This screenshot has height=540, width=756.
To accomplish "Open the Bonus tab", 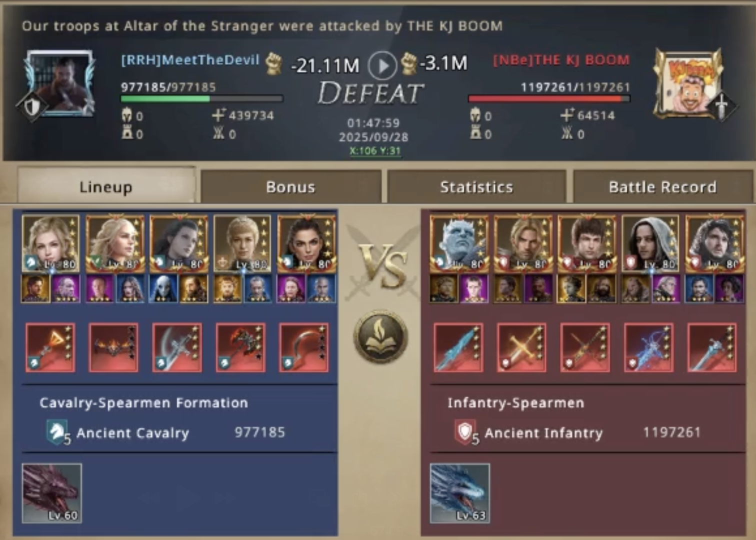I will tap(290, 186).
